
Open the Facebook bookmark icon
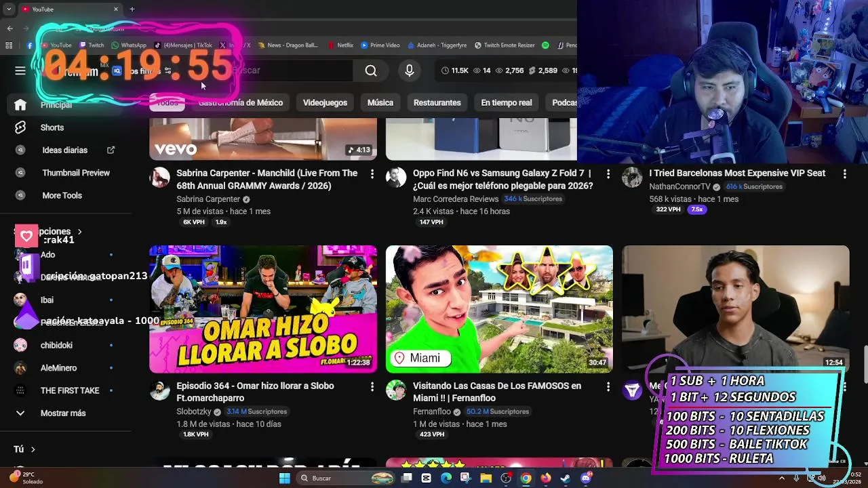pyautogui.click(x=30, y=45)
